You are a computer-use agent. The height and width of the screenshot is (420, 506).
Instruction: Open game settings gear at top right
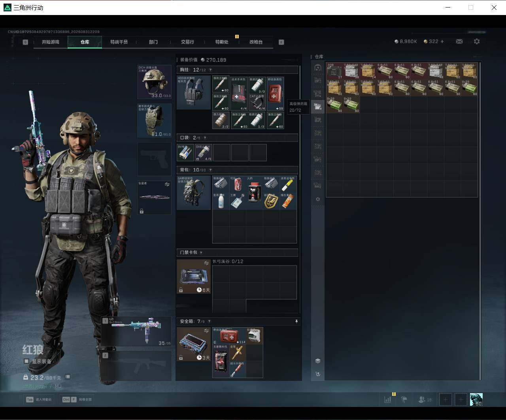click(x=477, y=41)
